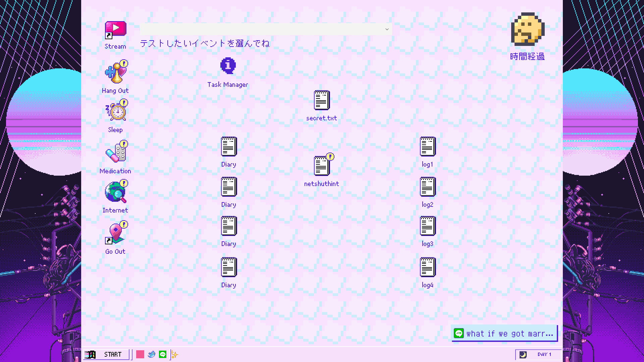Open the secret.txt notepad file
This screenshot has height=362, width=644.
(322, 100)
